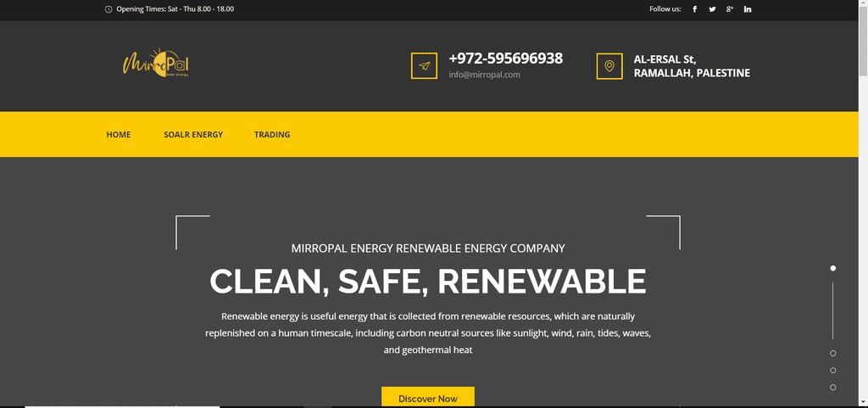Click the CLEAN, SAFE, RENEWABLE headline
The image size is (868, 408).
pyautogui.click(x=428, y=282)
